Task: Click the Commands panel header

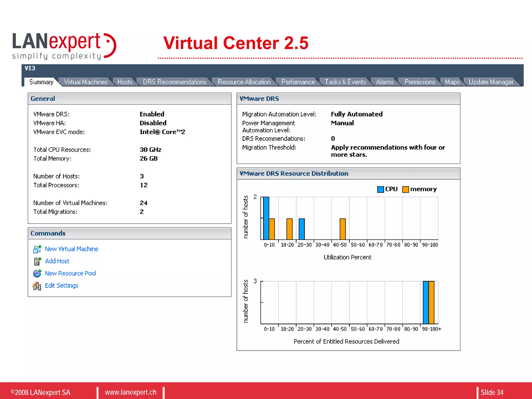Action: tap(130, 233)
